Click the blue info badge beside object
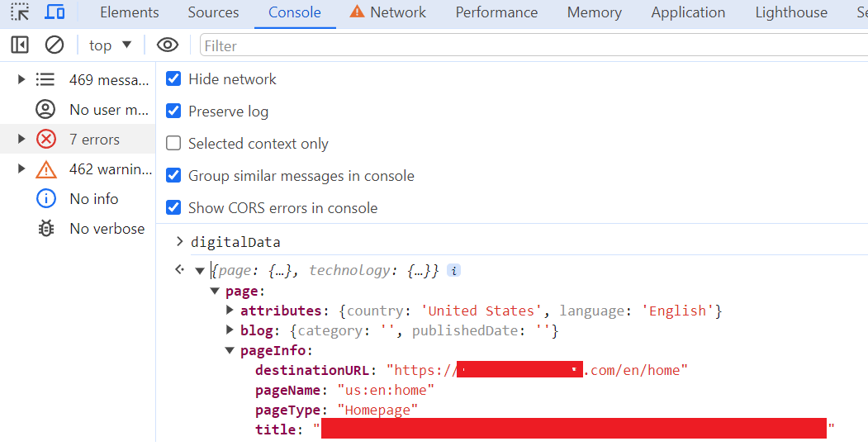The width and height of the screenshot is (868, 446). (453, 271)
